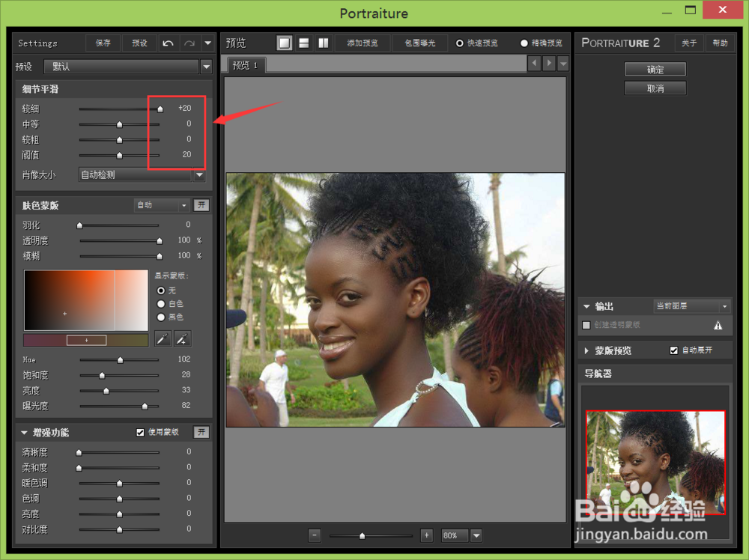Click the redo arrow in Settings bar
Viewport: 749px width, 560px height.
189,43
